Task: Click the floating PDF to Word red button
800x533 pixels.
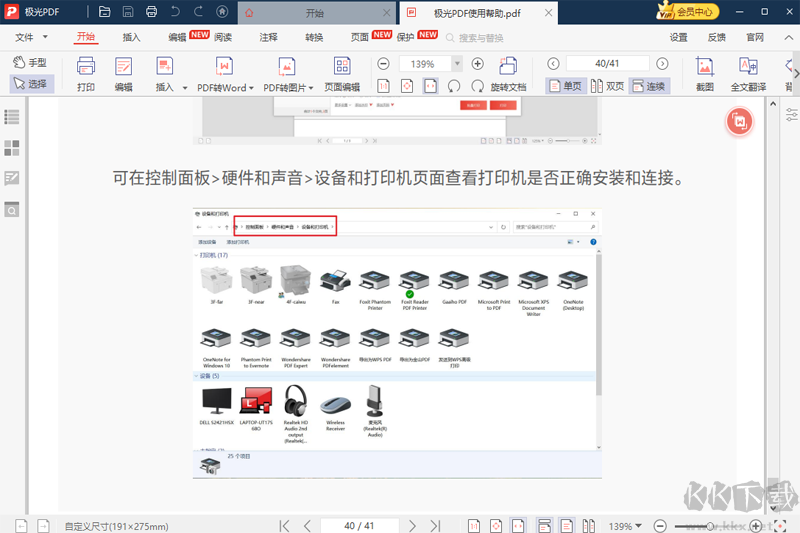Action: click(x=739, y=121)
